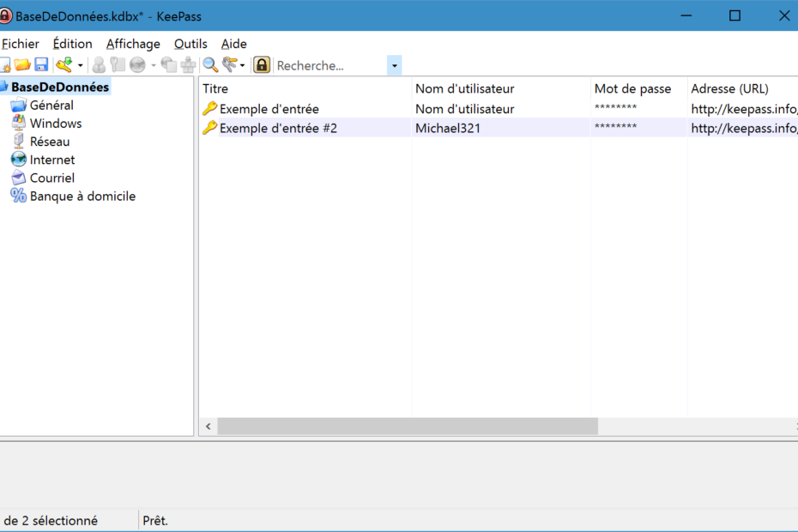798x532 pixels.
Task: Click the Open URL globe toolbar icon
Action: (137, 65)
